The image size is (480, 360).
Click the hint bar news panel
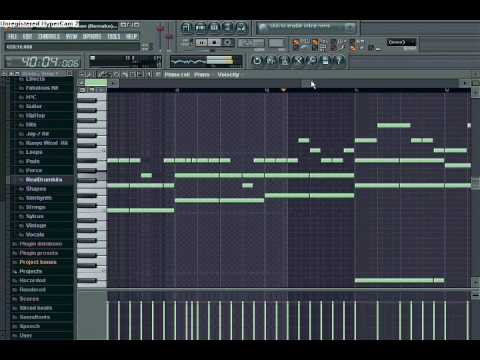(307, 28)
